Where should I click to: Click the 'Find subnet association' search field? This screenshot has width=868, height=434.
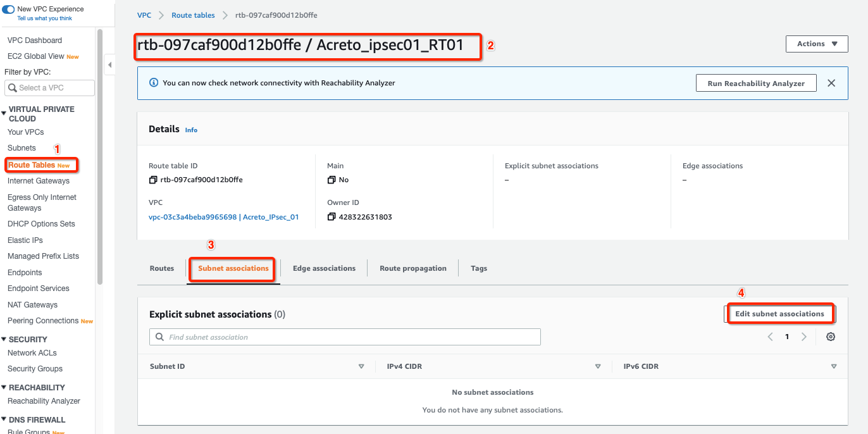pos(345,337)
